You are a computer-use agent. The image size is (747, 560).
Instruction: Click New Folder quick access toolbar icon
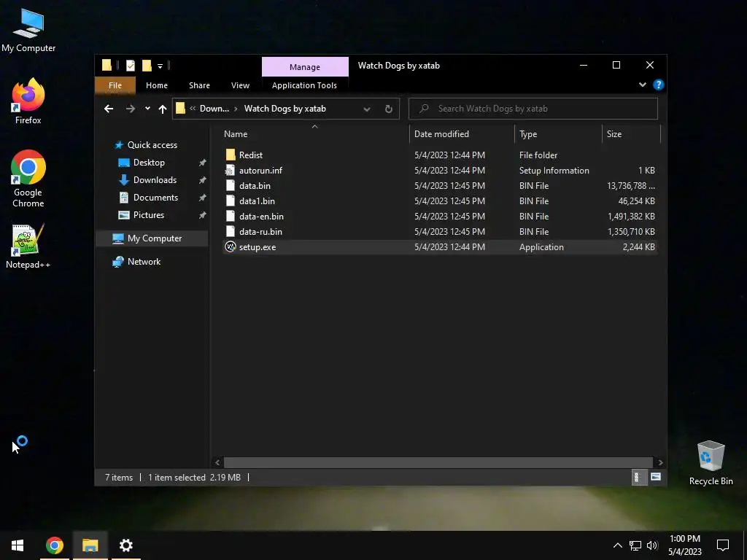(147, 65)
